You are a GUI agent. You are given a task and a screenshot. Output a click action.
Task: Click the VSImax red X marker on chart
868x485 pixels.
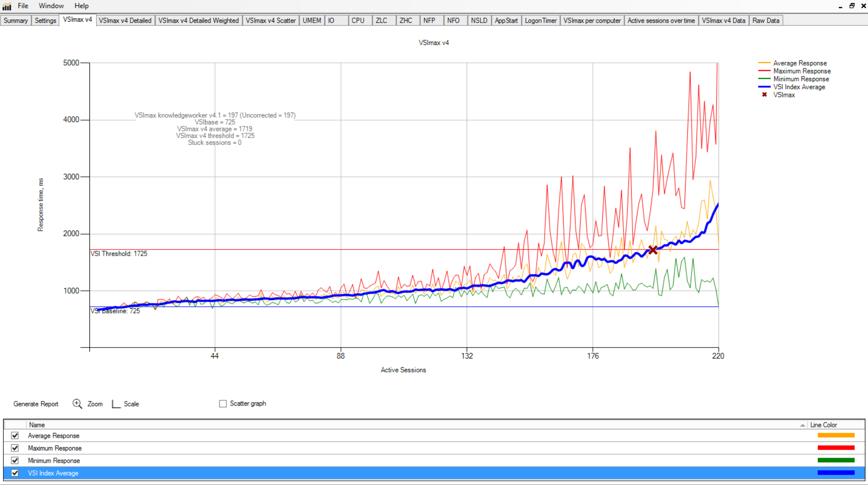coord(653,250)
